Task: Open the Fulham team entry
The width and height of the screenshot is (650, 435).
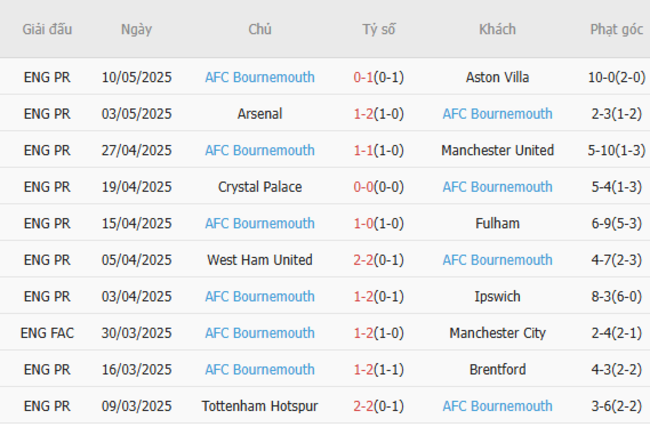Action: pos(497,223)
